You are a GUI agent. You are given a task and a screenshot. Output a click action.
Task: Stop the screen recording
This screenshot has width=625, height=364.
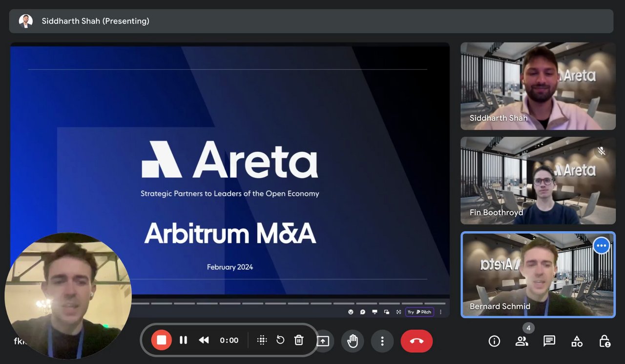tap(162, 340)
